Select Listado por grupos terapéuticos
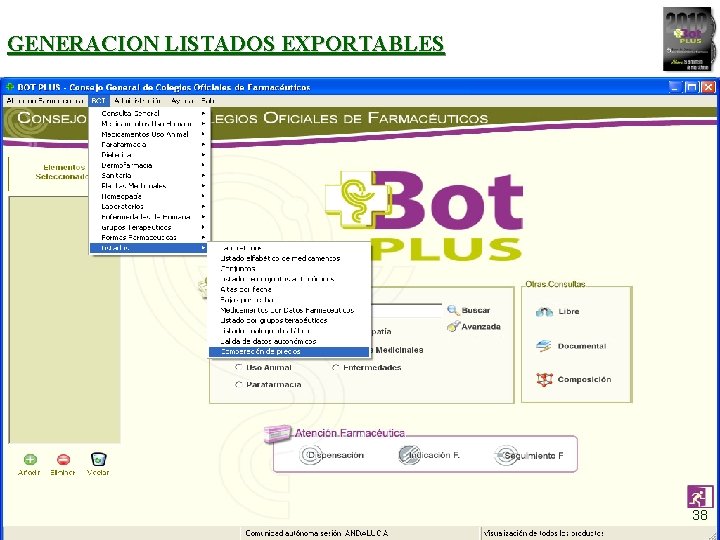720x540 pixels. tap(289, 321)
